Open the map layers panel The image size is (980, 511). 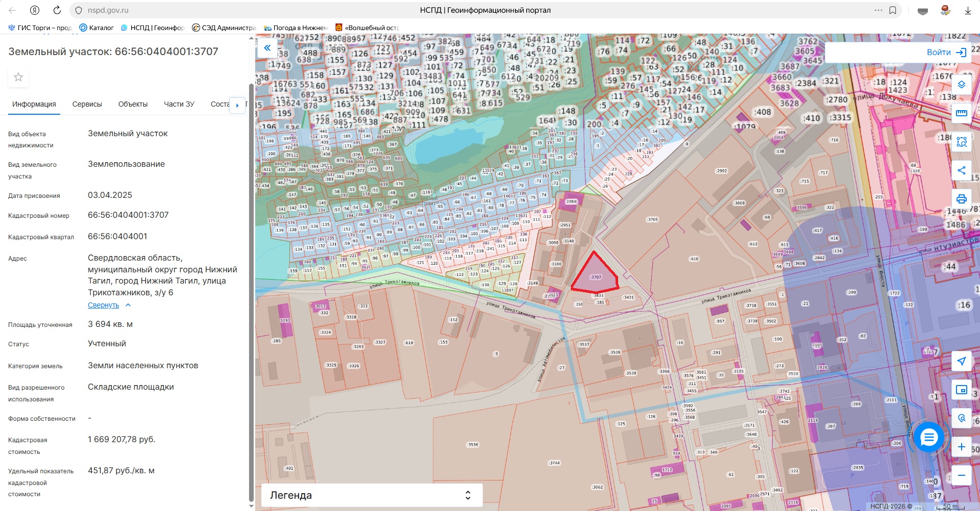(x=961, y=85)
